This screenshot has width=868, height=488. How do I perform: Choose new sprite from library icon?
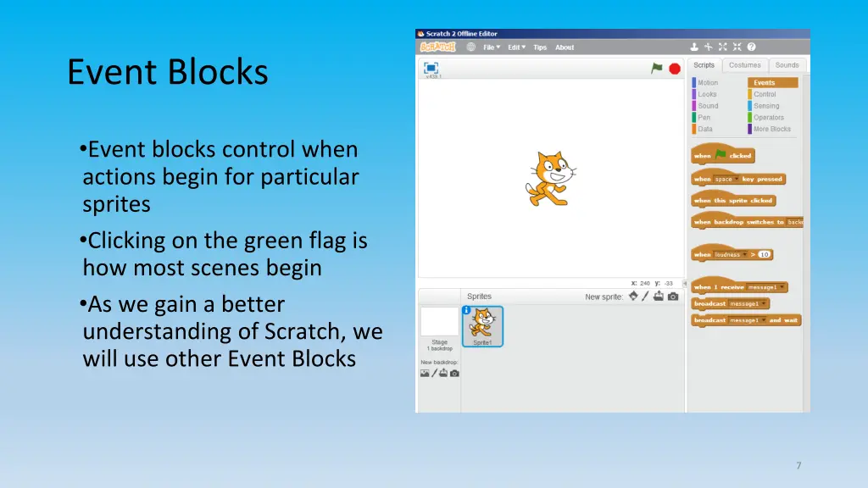point(633,297)
